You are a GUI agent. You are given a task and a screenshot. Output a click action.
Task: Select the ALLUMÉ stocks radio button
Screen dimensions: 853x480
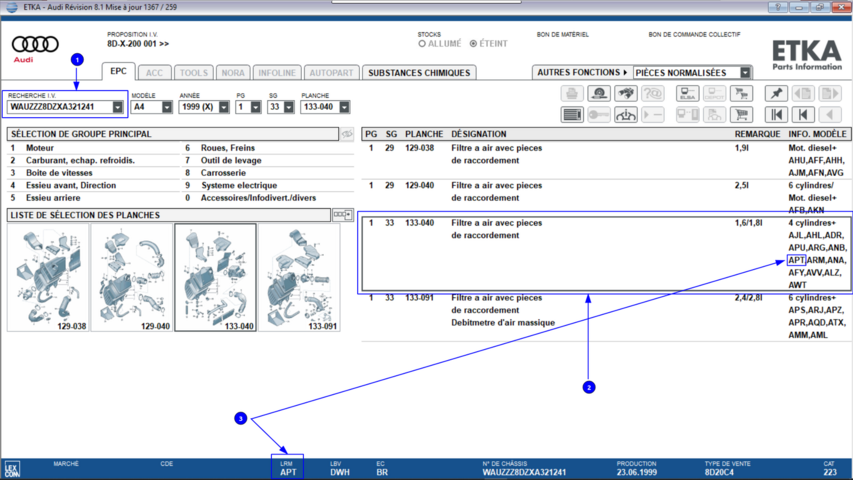tap(422, 44)
